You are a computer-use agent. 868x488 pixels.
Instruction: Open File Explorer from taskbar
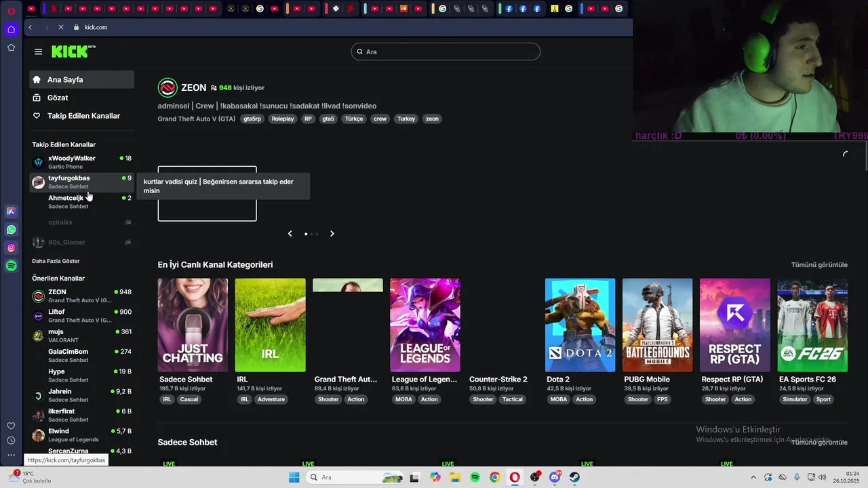click(x=455, y=477)
